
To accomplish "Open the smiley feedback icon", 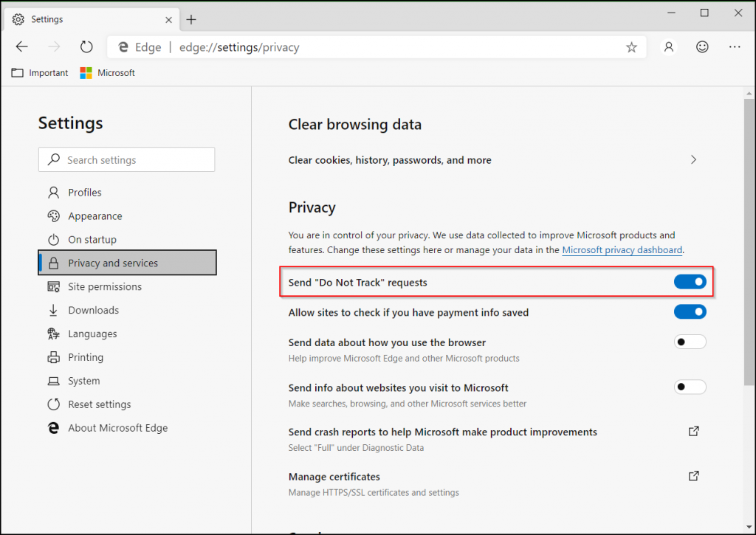I will [702, 46].
